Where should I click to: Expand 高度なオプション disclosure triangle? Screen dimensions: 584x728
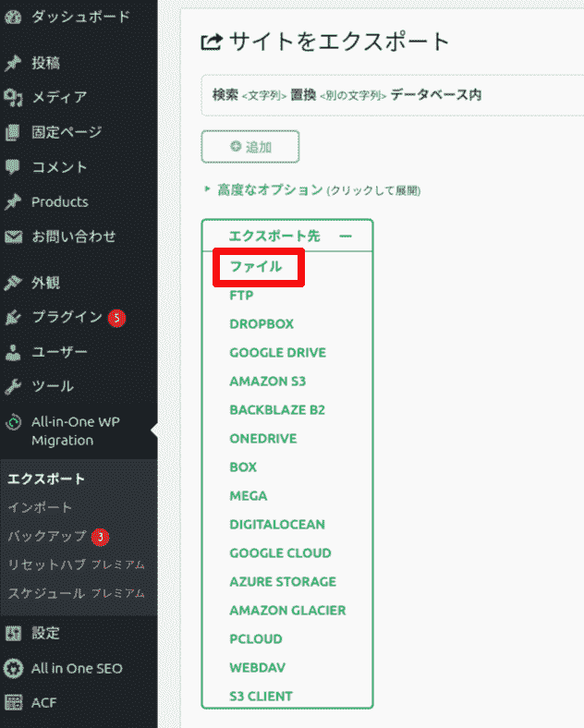207,189
